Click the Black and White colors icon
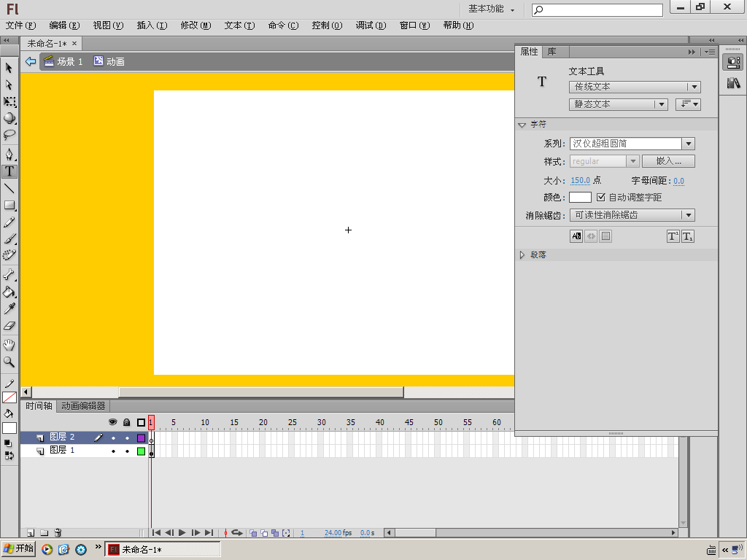Screen dimensions: 747x560 pos(7,443)
